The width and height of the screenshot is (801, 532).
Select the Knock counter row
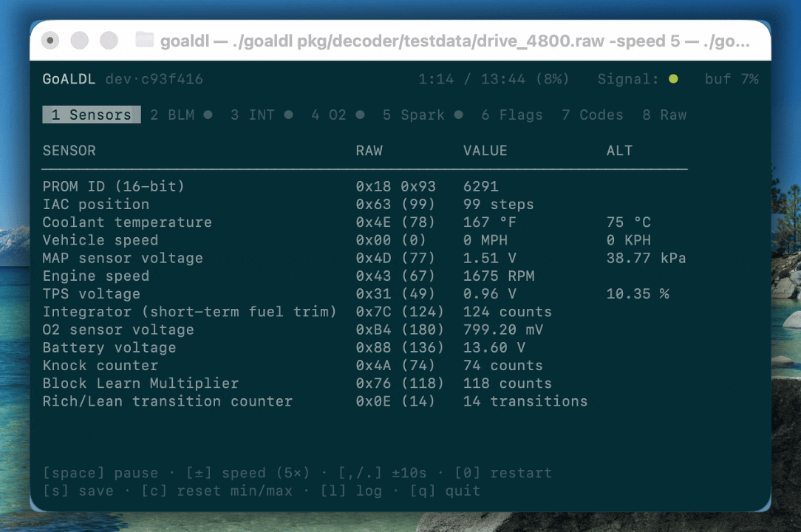click(365, 365)
